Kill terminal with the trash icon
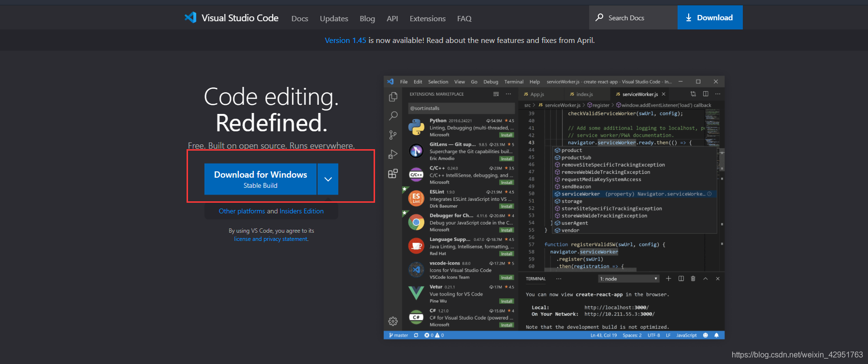This screenshot has height=364, width=868. click(693, 279)
